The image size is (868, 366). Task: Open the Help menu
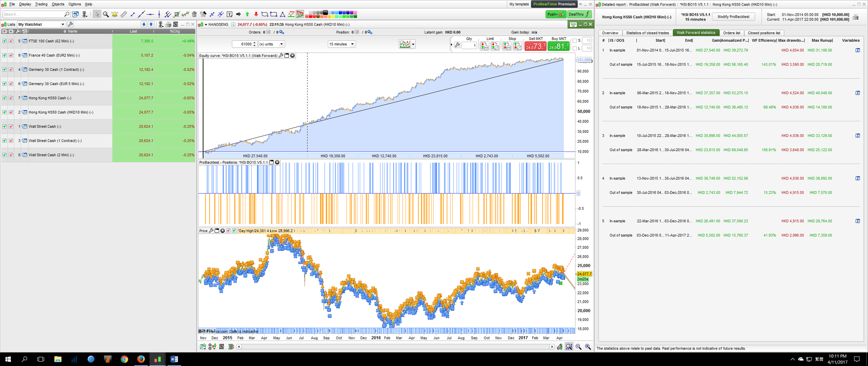pyautogui.click(x=89, y=4)
